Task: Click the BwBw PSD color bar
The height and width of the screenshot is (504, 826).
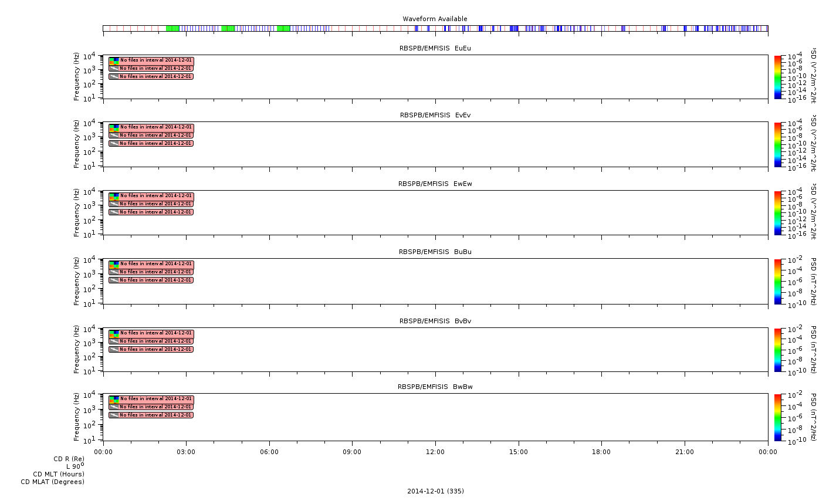Action: [777, 417]
